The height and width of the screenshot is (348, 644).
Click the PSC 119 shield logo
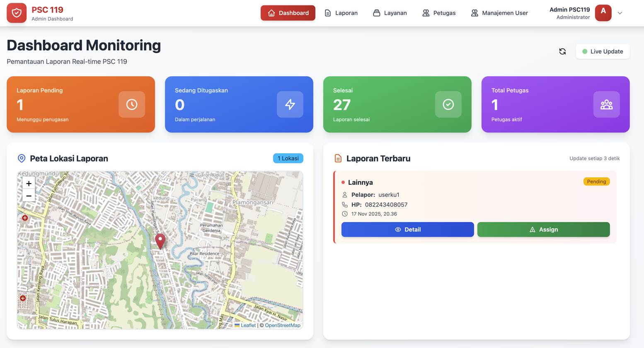pos(17,13)
